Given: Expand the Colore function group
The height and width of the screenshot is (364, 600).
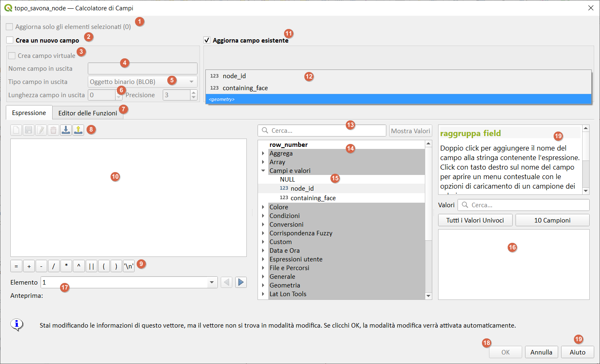Looking at the screenshot, I should tap(263, 207).
